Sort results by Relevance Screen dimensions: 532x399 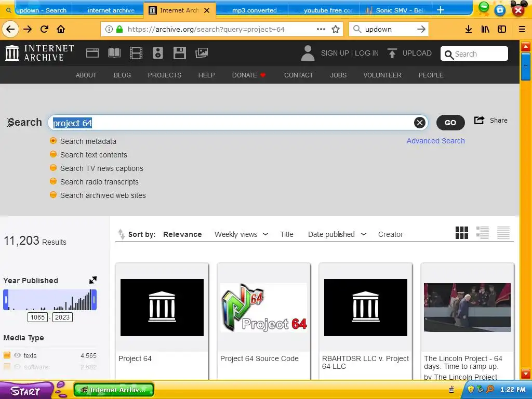[x=182, y=234]
